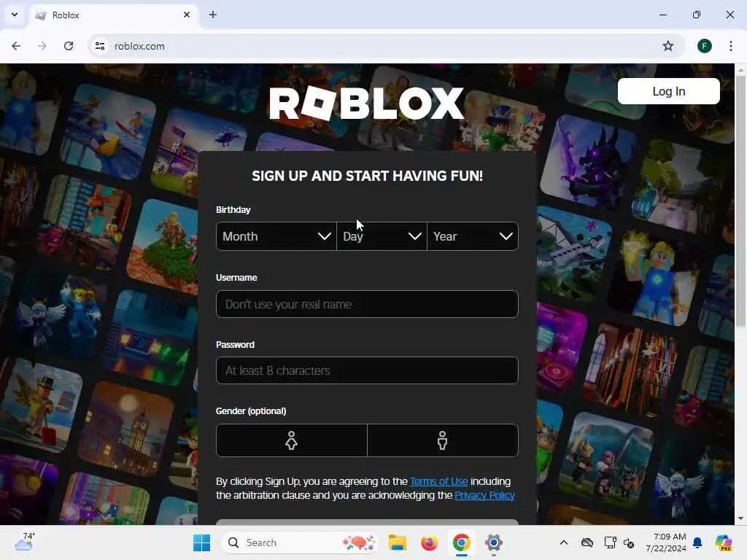Go forward in browser history
This screenshot has height=560, width=747.
[42, 46]
